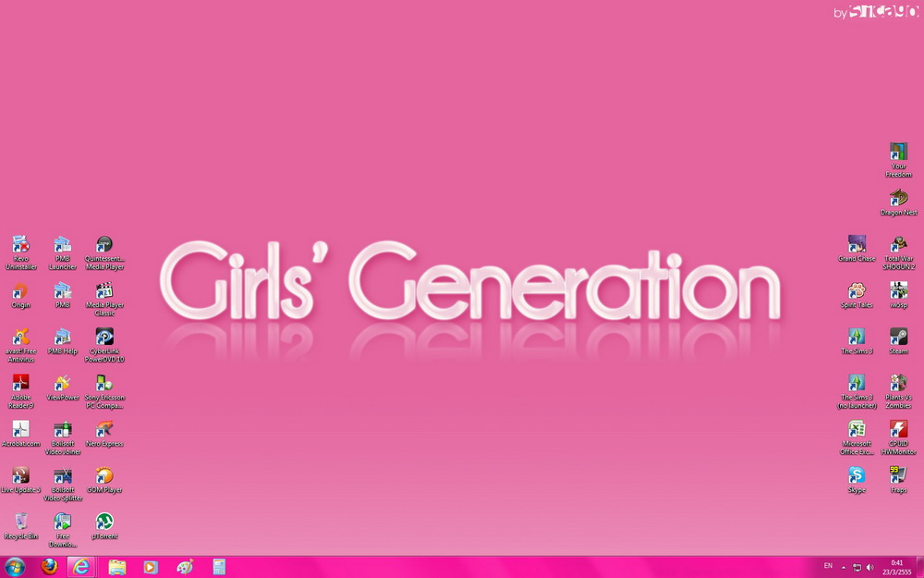This screenshot has width=924, height=578.
Task: Show hidden system tray icons
Action: [844, 568]
